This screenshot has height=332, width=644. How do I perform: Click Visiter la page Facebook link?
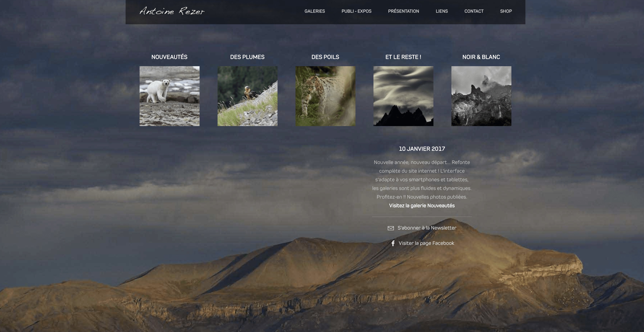[426, 243]
